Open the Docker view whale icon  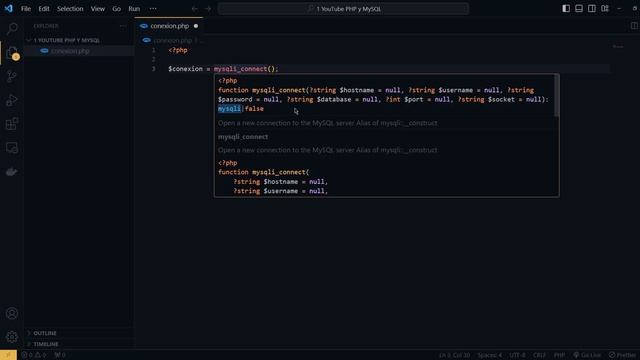12,172
